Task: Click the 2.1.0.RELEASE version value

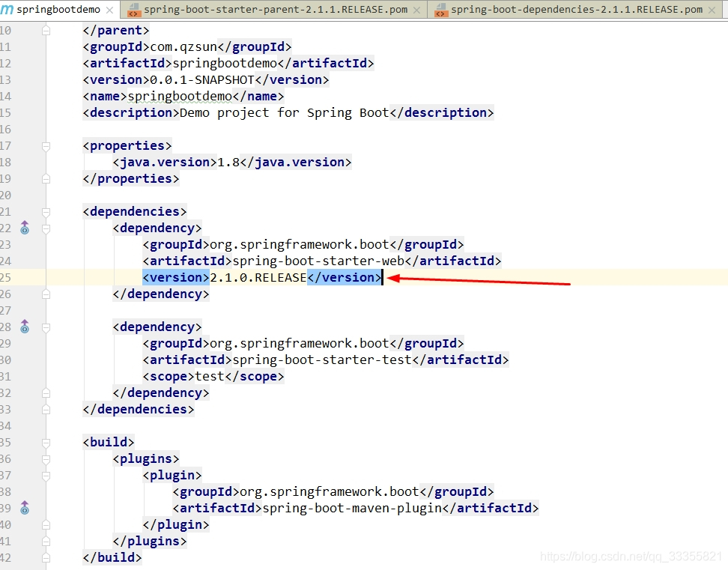Action: coord(258,278)
